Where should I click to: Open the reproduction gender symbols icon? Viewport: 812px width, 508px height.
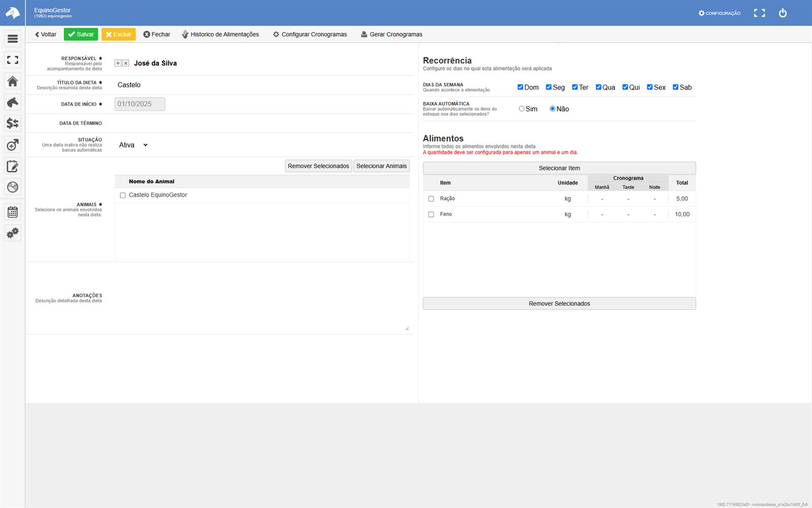pos(13,145)
